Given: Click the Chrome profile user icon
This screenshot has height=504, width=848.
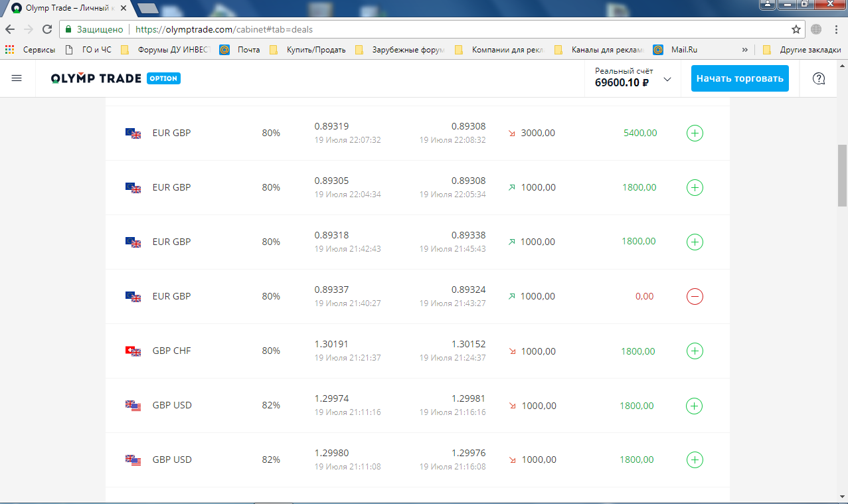Looking at the screenshot, I should [769, 4].
